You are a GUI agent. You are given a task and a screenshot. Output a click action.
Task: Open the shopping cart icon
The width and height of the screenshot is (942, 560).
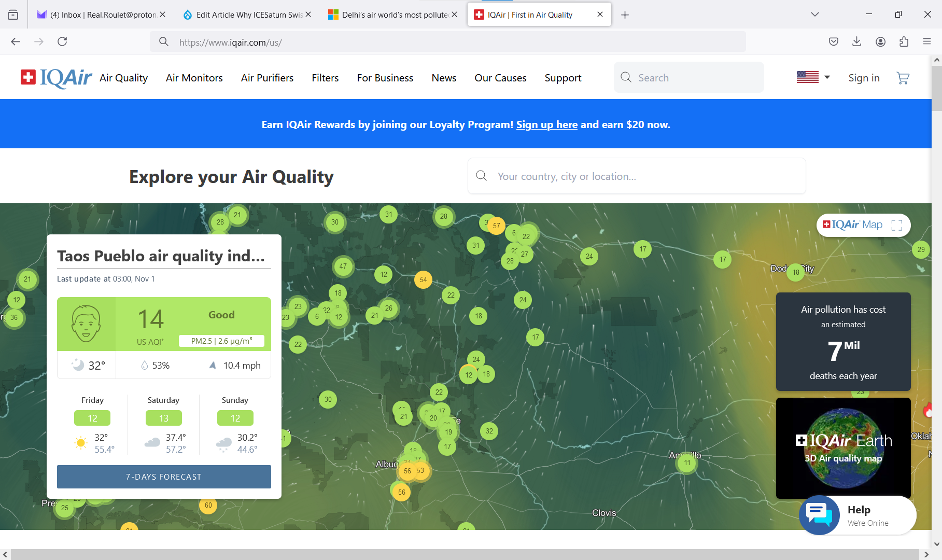[x=903, y=78]
